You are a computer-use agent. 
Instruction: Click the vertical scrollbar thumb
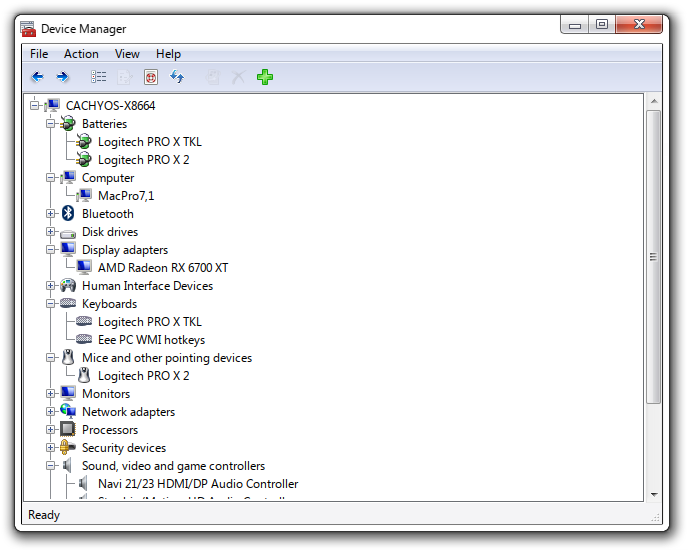click(654, 257)
